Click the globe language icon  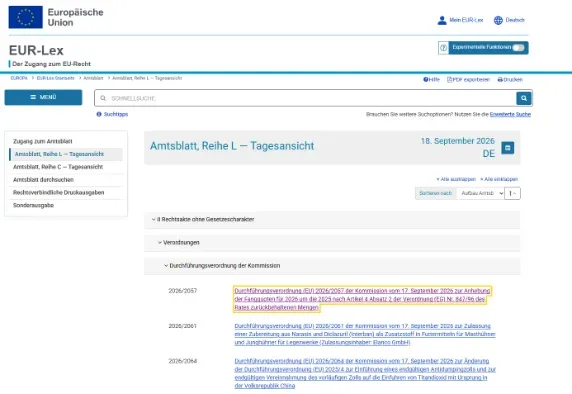[498, 20]
